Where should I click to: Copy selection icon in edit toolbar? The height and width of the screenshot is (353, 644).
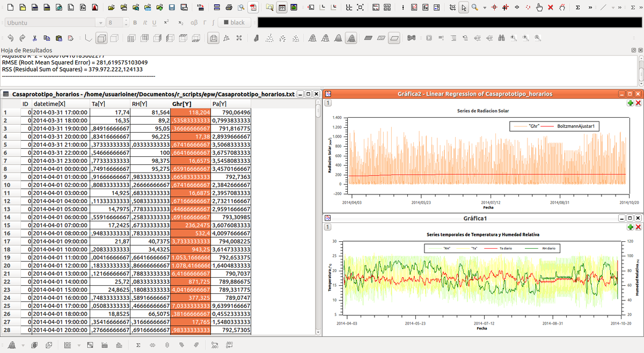47,38
